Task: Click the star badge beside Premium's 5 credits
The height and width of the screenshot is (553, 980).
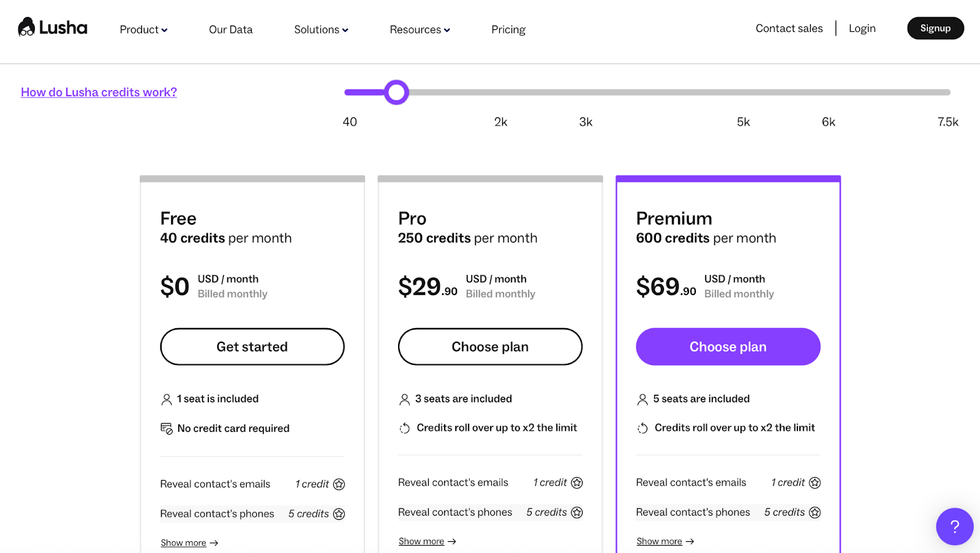Action: point(815,512)
